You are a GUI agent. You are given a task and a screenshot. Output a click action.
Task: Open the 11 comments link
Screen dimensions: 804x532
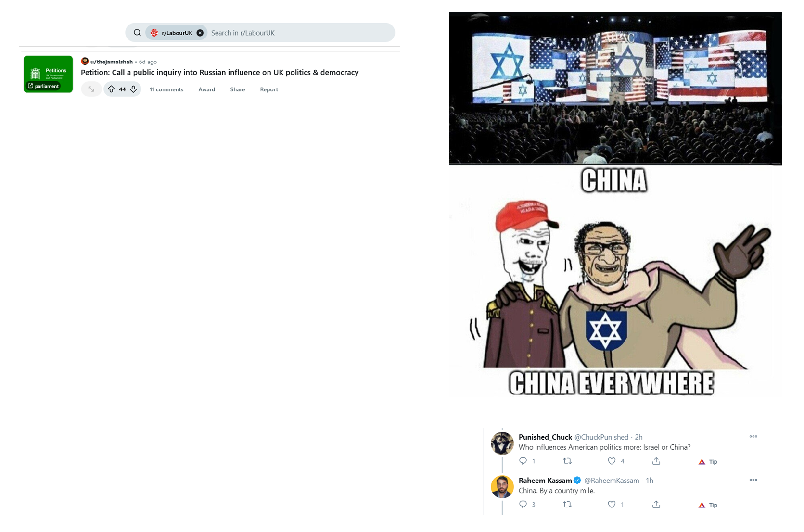tap(166, 89)
